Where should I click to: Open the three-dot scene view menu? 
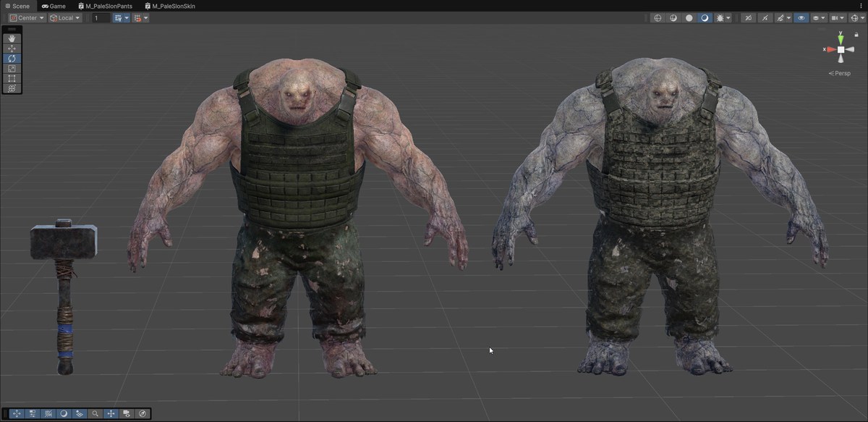(861, 6)
